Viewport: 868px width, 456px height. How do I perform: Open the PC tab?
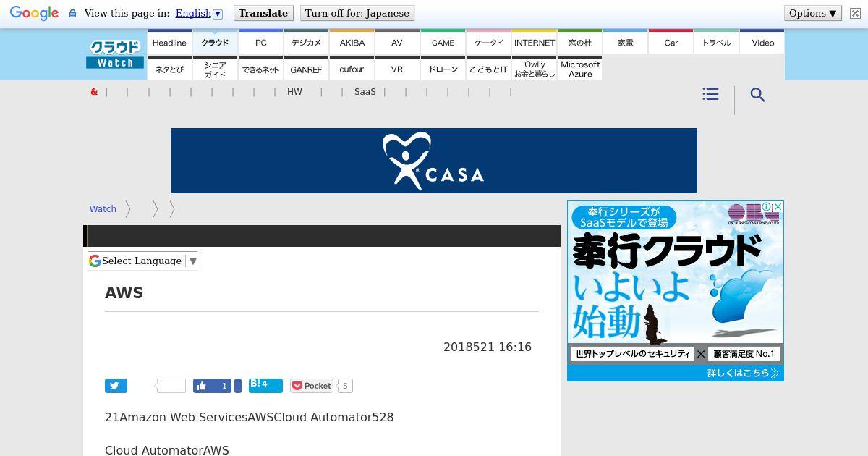coord(261,43)
